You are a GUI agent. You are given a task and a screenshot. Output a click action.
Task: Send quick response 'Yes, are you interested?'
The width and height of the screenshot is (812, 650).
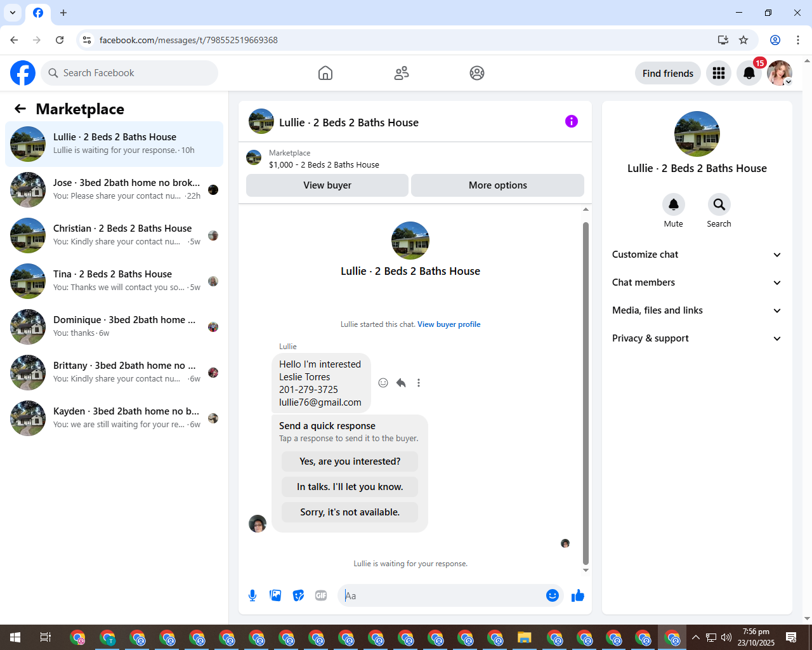[x=350, y=461]
